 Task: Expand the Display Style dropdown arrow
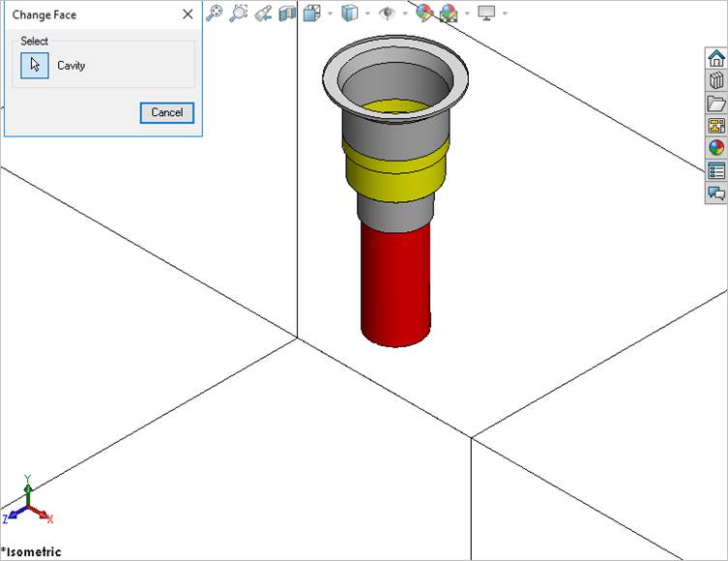coord(367,13)
